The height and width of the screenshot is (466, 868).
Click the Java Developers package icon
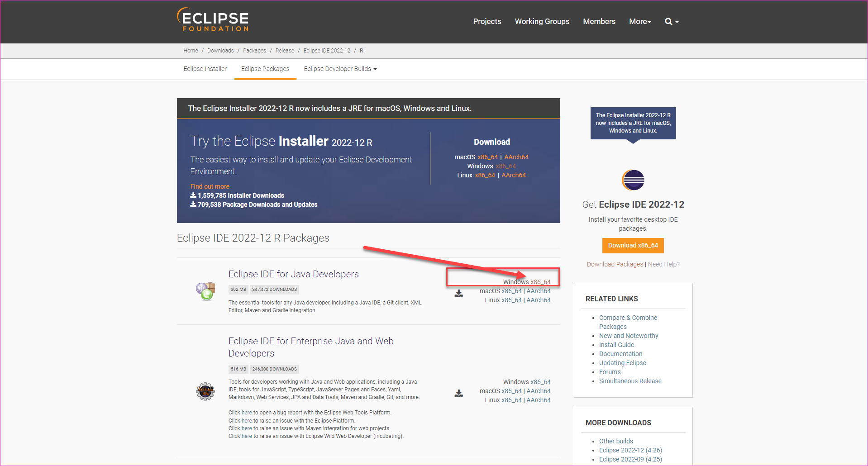pyautogui.click(x=205, y=291)
